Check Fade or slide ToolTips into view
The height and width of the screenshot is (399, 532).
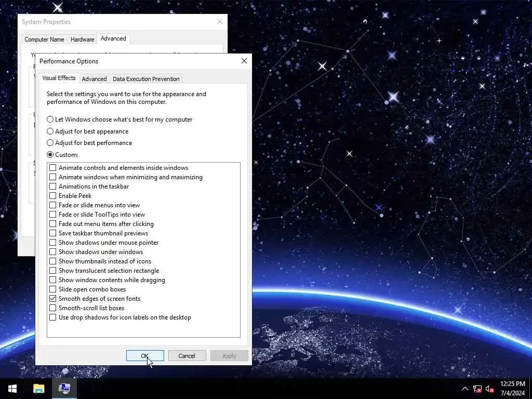point(52,215)
